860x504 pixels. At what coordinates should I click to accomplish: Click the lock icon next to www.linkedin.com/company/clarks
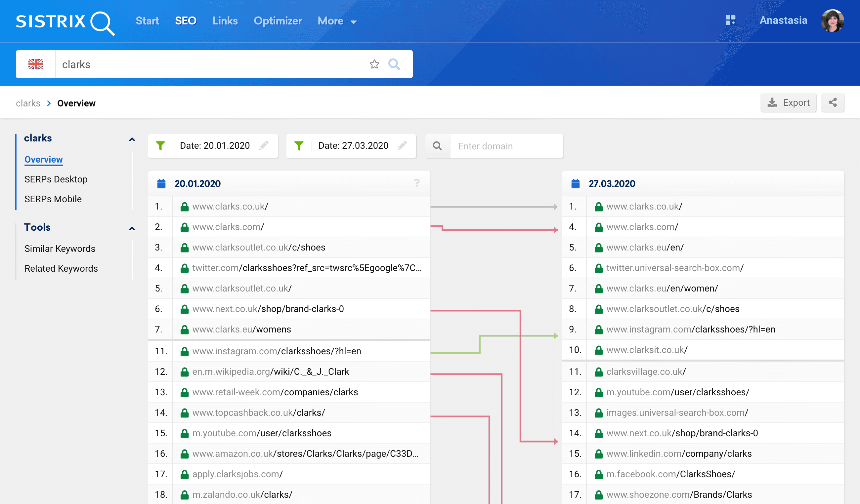tap(599, 453)
